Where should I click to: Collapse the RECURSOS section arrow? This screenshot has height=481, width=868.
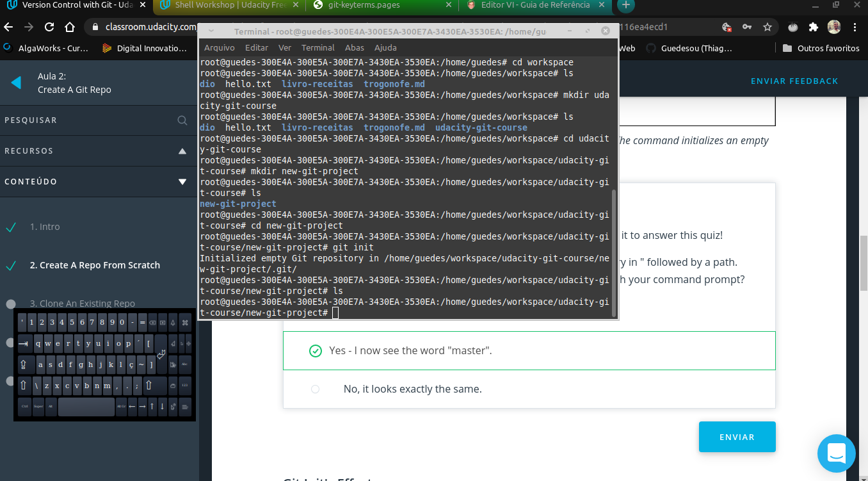coord(182,151)
